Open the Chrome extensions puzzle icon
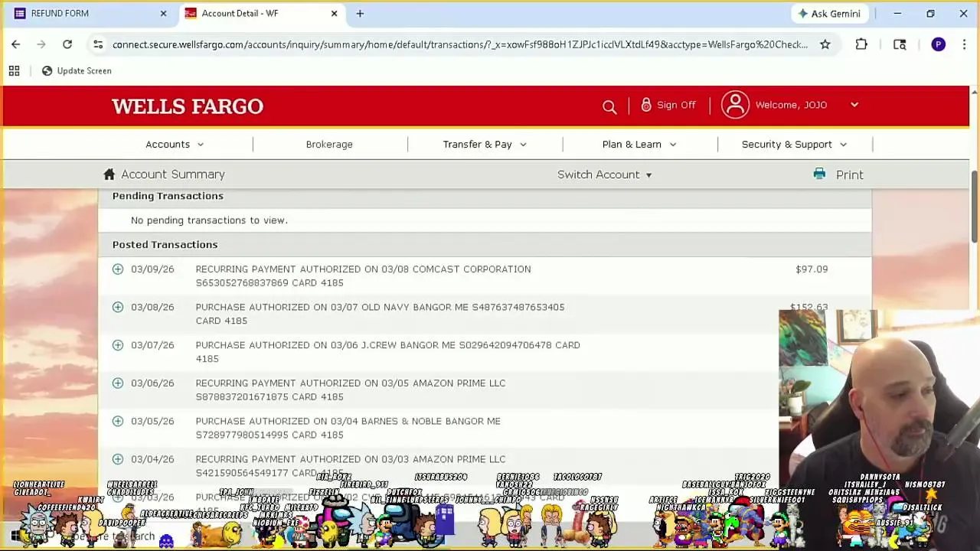The width and height of the screenshot is (980, 551). click(861, 44)
